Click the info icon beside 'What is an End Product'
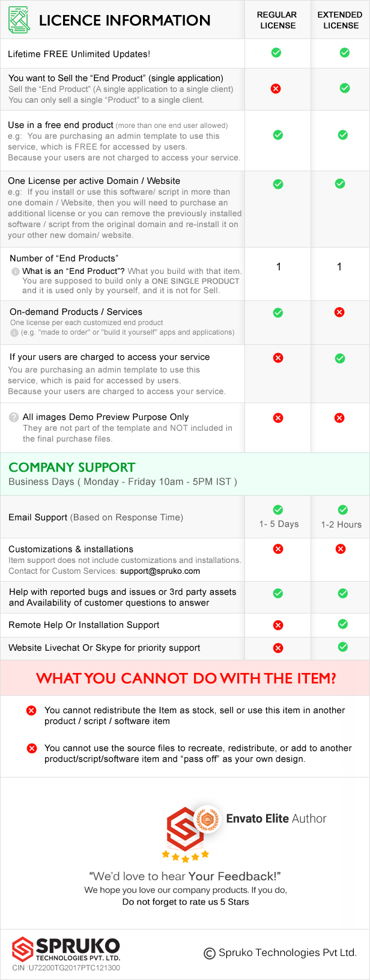Viewport: 370px width, 980px height. click(x=16, y=272)
